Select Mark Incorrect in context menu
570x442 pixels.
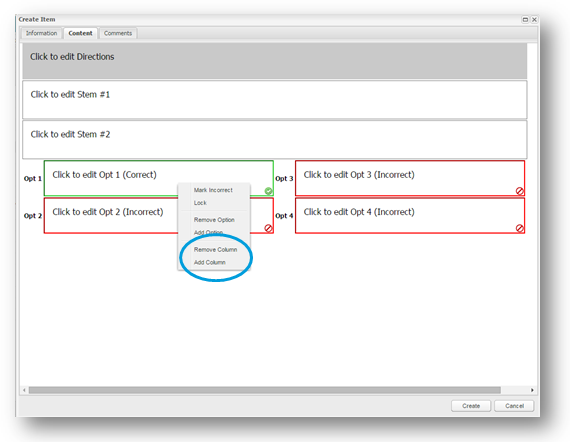(x=213, y=190)
